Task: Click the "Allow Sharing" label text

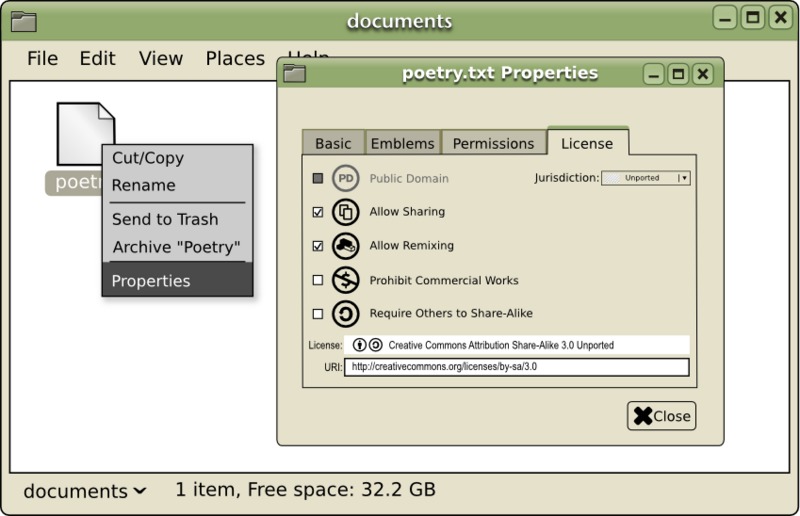Action: [x=407, y=211]
